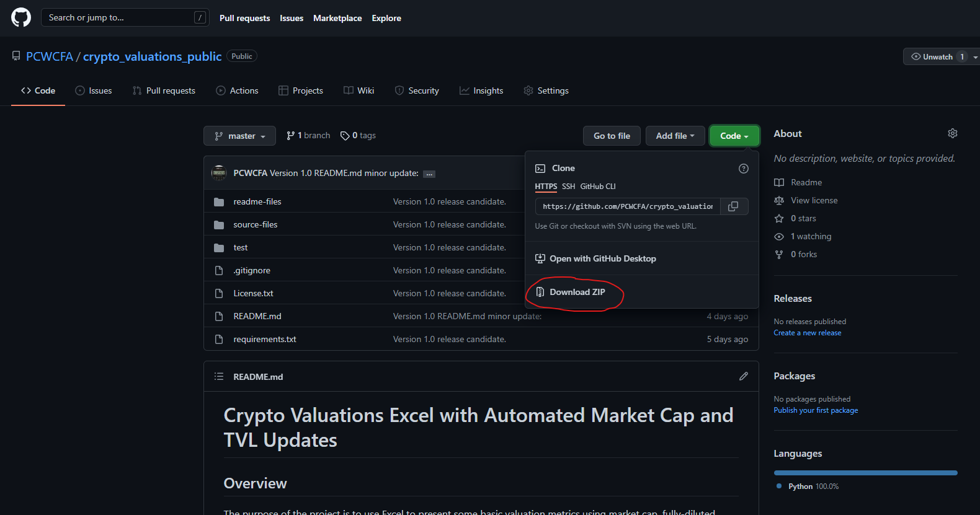The width and height of the screenshot is (980, 515).
Task: Open the Wiki tab
Action: [359, 90]
